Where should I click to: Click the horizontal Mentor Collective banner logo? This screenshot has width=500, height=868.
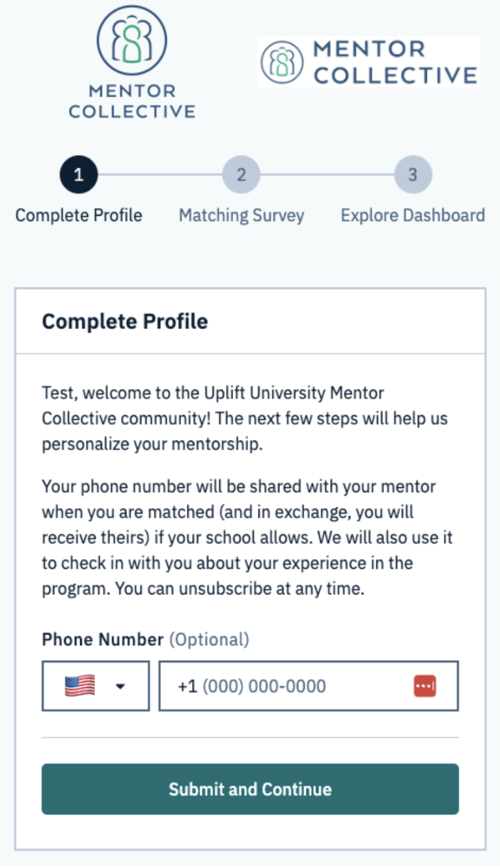368,62
